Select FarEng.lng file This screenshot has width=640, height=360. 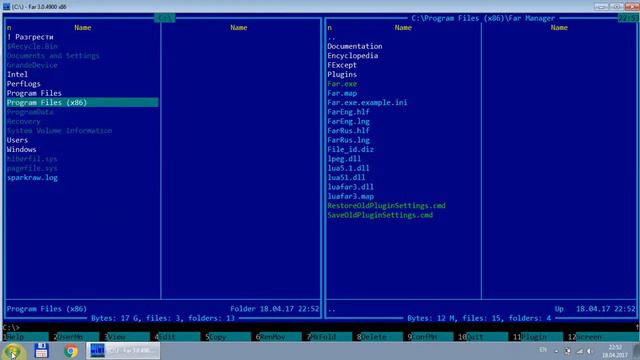click(349, 122)
